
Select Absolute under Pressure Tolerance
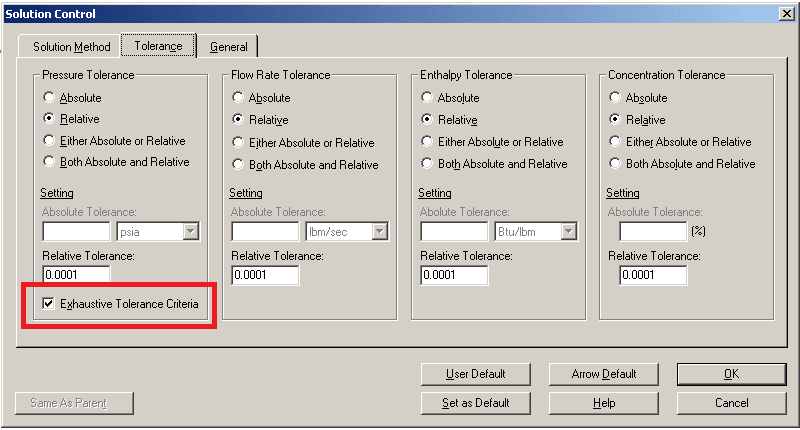(72, 97)
